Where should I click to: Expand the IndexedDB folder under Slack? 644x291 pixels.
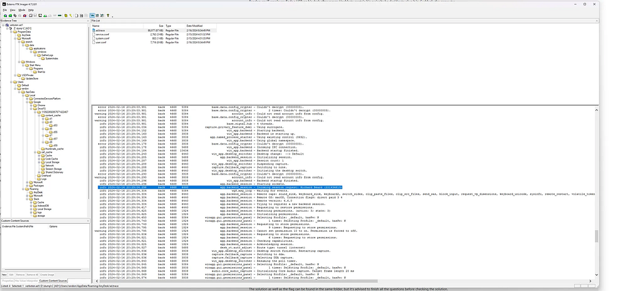pyautogui.click(x=31, y=206)
